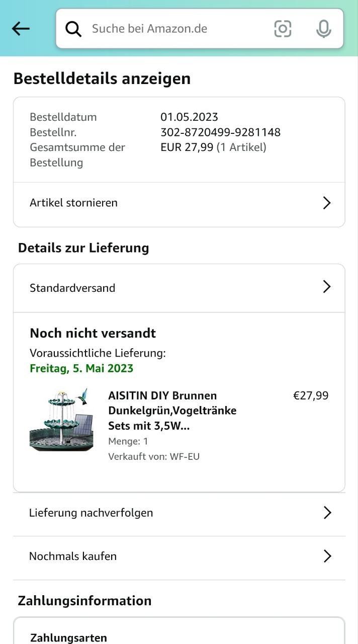Open the fountain product thumbnail image
Screen dimensions: 358x644
coord(61,419)
